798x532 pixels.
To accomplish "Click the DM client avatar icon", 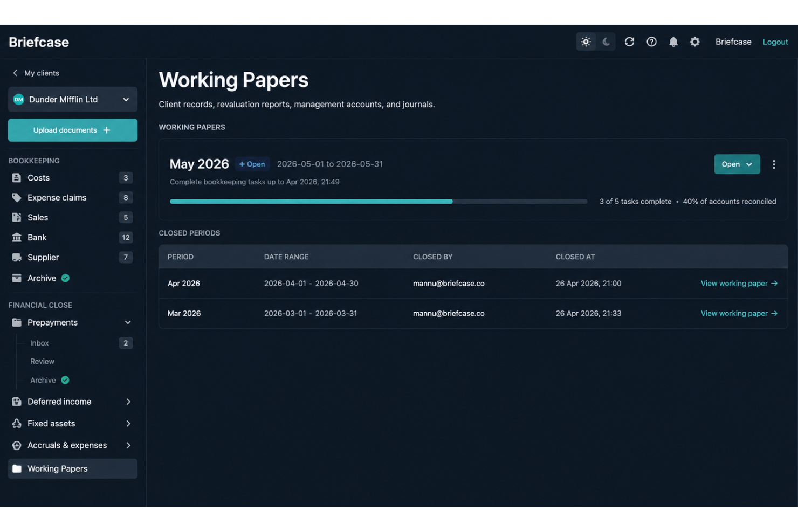I will 19,100.
